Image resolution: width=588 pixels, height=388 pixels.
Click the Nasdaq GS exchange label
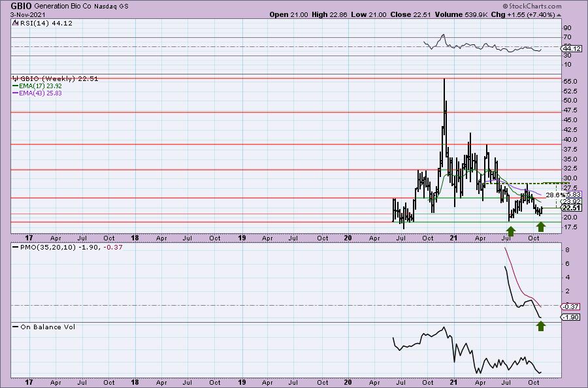tap(111, 7)
